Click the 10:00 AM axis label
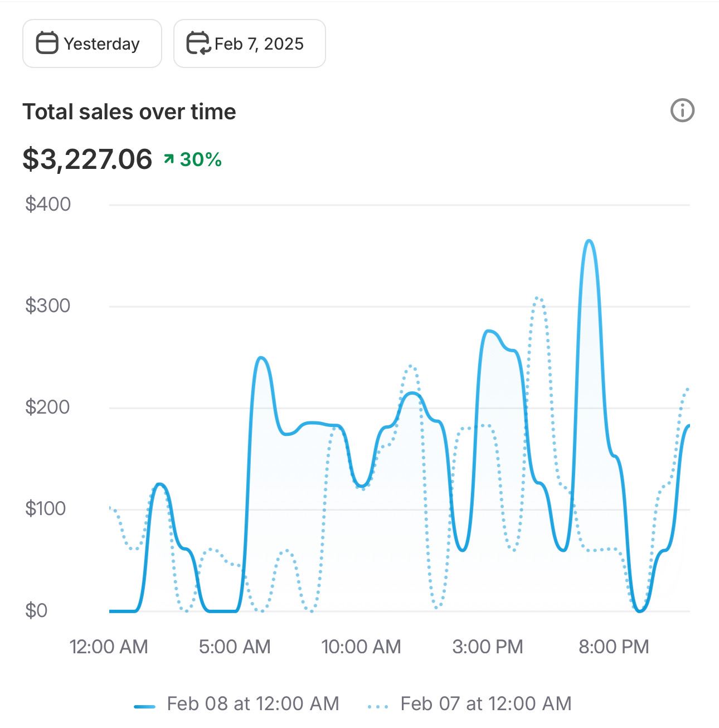The image size is (719, 728). pos(361,647)
